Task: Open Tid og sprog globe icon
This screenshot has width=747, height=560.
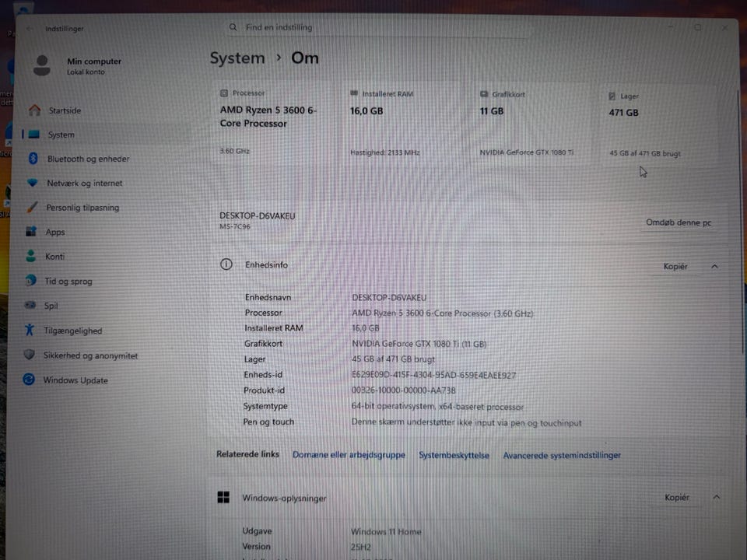Action: click(30, 281)
